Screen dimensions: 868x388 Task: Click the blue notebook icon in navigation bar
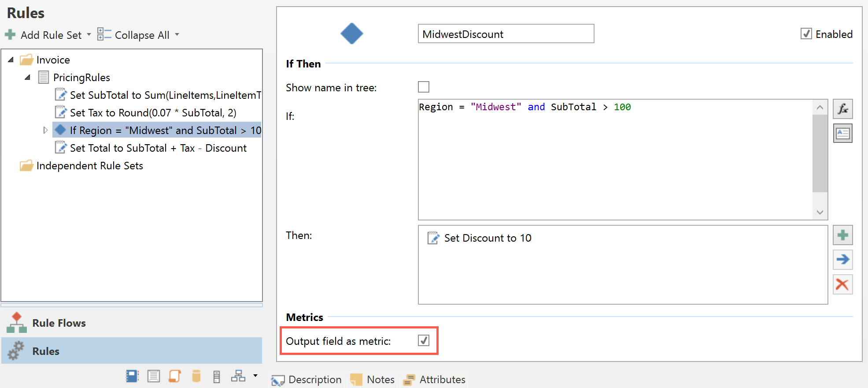132,376
